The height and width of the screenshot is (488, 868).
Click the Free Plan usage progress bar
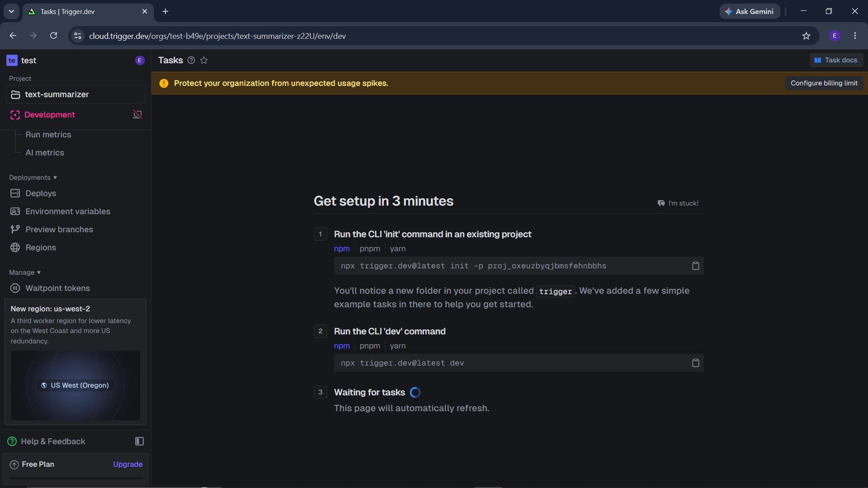tap(75, 478)
